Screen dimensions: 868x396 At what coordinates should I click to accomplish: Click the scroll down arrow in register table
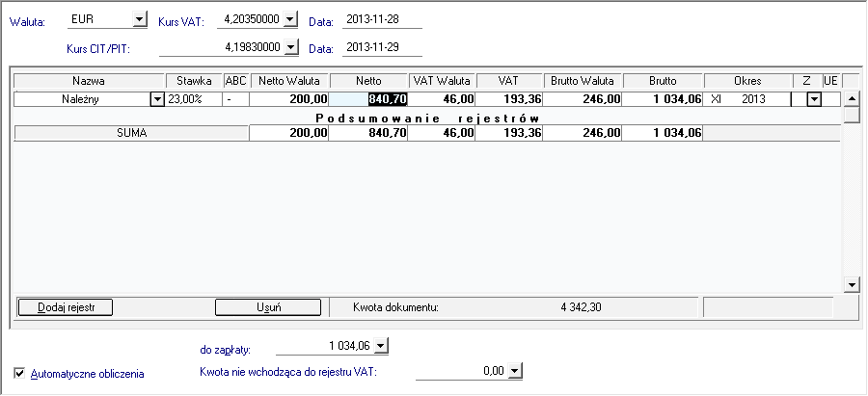click(851, 284)
